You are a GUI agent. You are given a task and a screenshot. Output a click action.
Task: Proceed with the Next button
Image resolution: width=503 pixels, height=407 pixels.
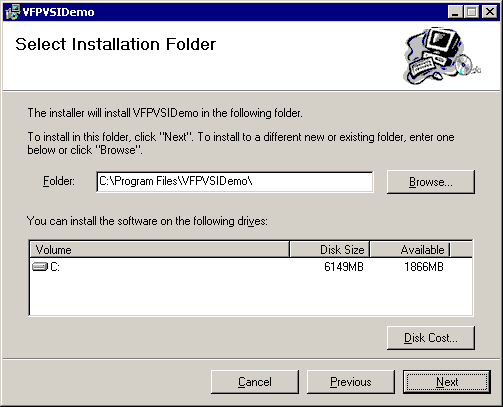(447, 382)
